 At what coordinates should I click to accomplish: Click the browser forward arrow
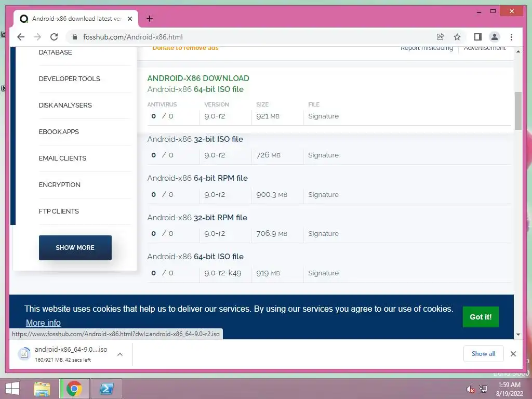37,37
